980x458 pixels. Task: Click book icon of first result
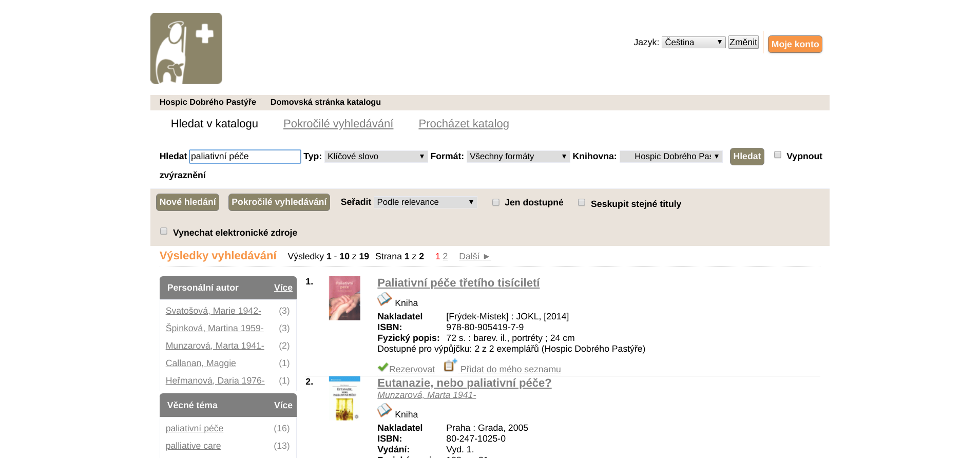click(385, 299)
